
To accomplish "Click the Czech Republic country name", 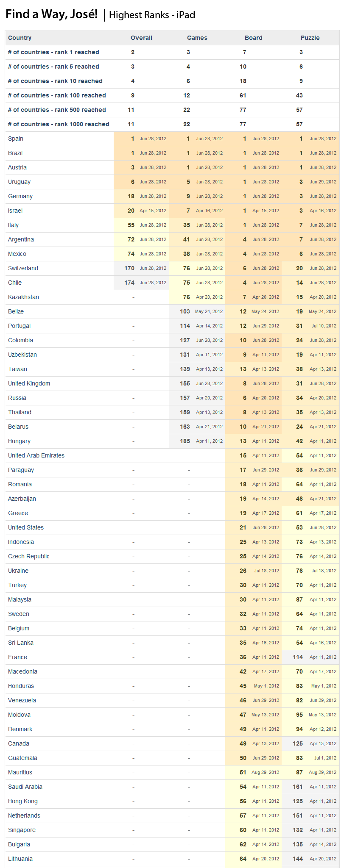I will tap(28, 556).
